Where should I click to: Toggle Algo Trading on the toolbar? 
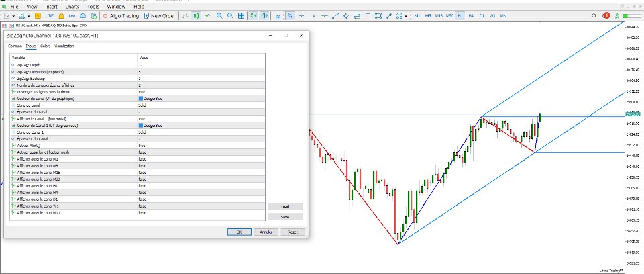point(120,16)
